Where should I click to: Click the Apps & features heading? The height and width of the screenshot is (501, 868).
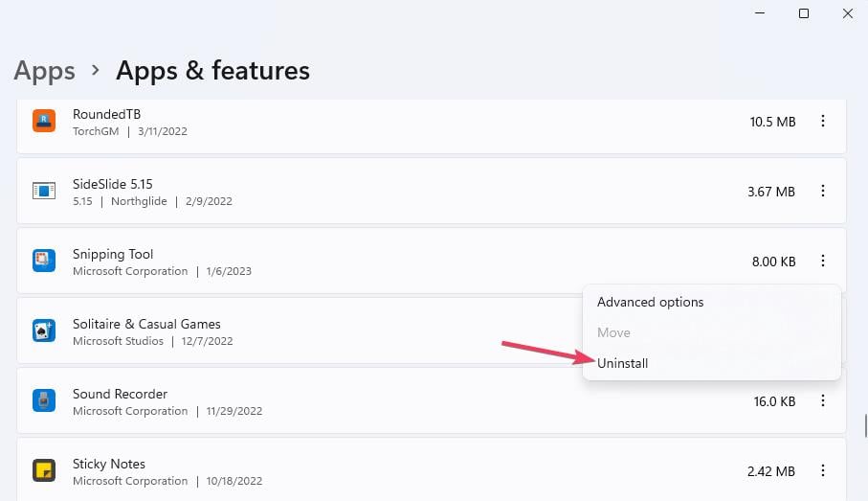[212, 70]
